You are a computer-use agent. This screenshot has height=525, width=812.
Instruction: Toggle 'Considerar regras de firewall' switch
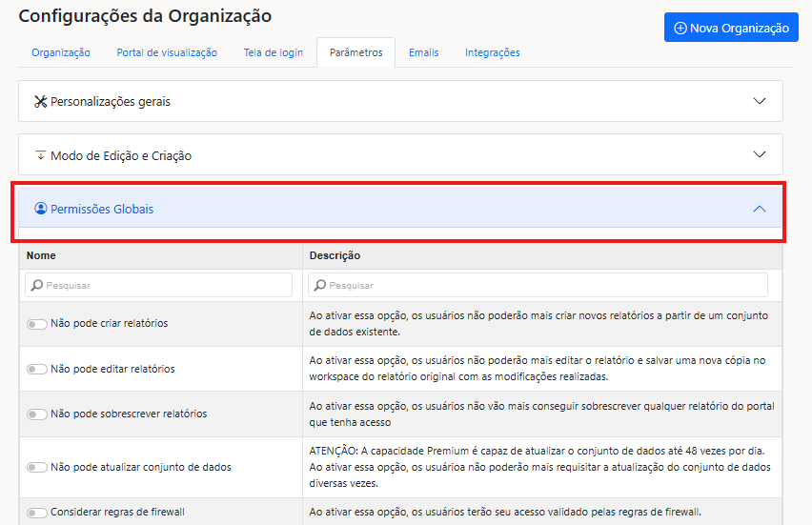click(37, 513)
